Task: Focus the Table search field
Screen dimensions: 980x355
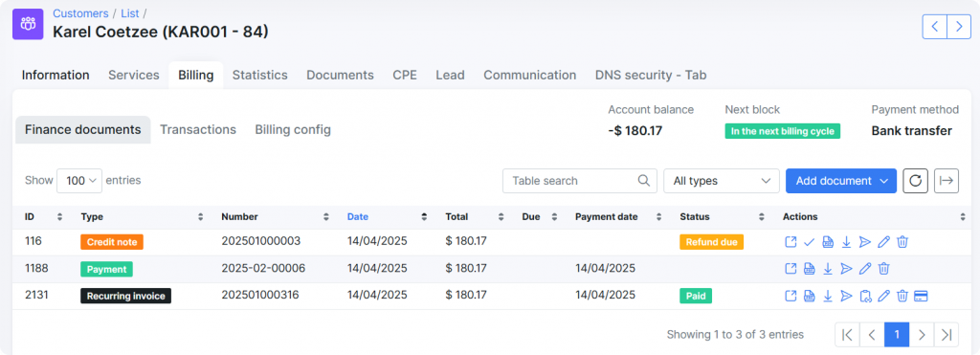Action: click(580, 181)
